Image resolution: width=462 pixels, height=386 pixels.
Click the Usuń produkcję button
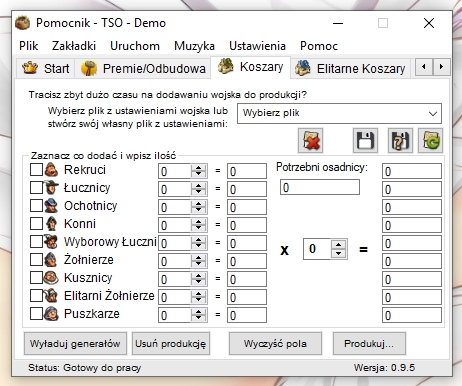(x=171, y=343)
